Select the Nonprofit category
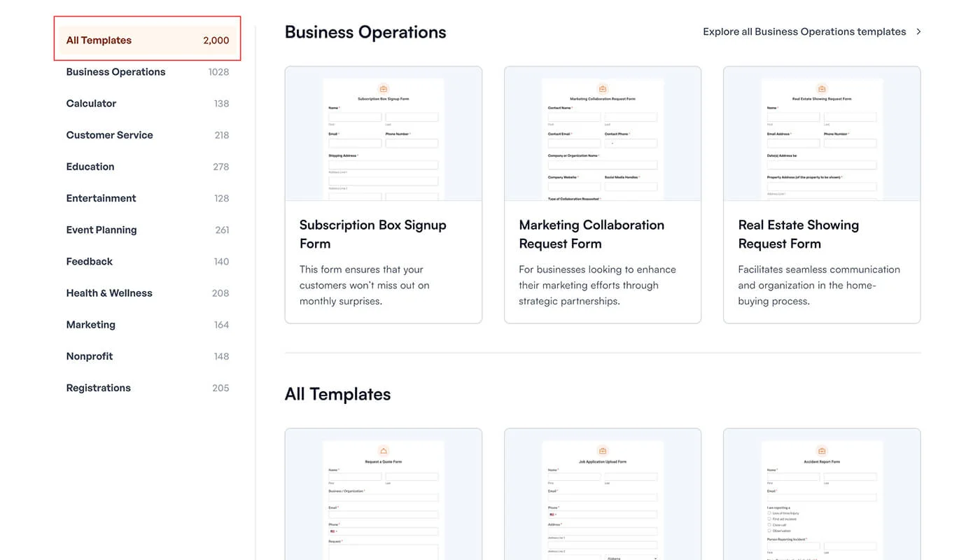980x560 pixels. coord(90,356)
